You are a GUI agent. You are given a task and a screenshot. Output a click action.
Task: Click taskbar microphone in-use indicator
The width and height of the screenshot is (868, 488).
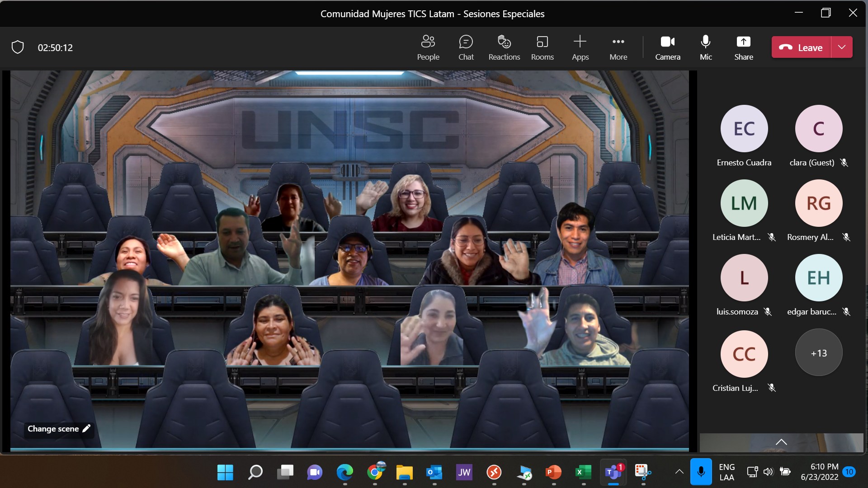(x=701, y=472)
